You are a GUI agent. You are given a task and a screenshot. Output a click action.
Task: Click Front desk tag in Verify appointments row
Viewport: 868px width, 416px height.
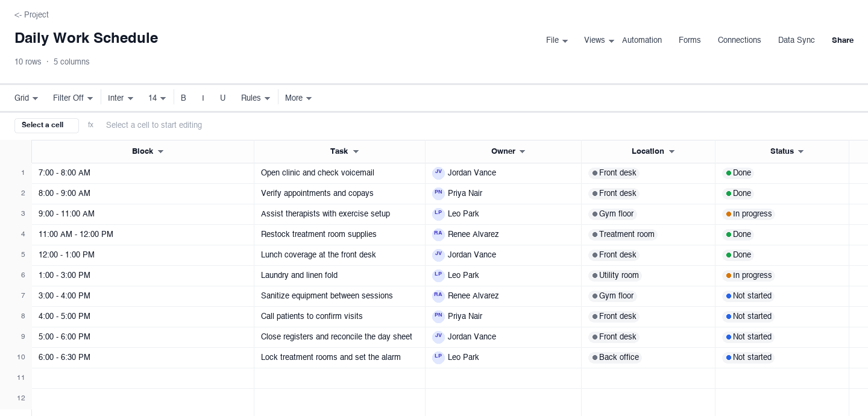(x=614, y=194)
